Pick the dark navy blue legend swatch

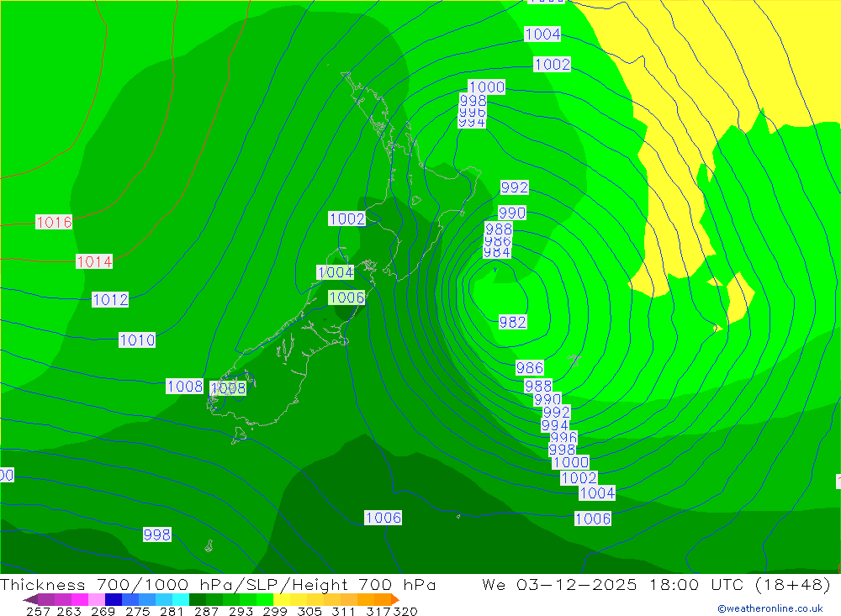click(112, 599)
